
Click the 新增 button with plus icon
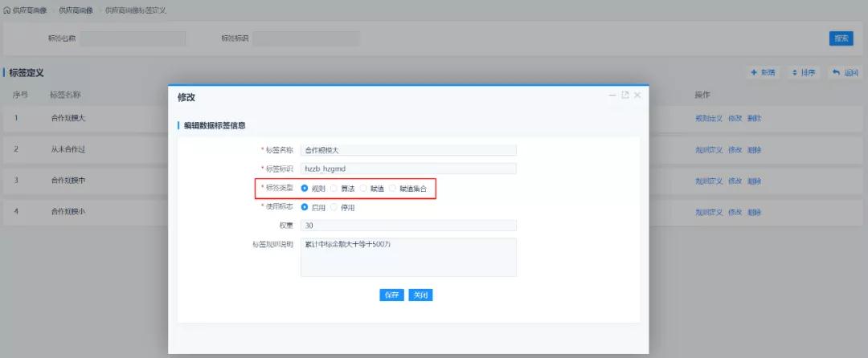763,72
